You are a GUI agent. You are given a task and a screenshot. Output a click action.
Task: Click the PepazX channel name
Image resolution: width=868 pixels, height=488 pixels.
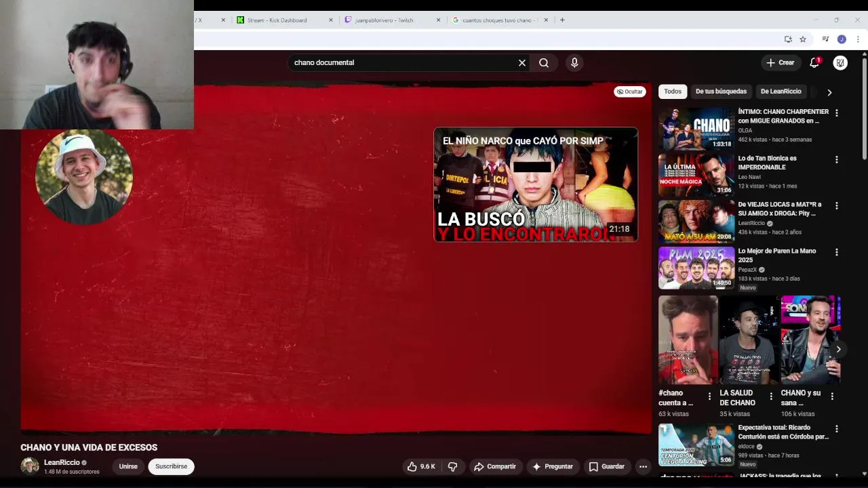747,269
